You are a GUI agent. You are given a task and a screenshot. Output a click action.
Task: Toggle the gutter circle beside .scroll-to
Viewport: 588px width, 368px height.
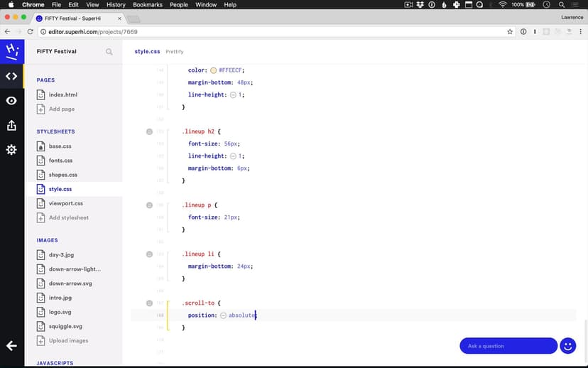tap(149, 303)
